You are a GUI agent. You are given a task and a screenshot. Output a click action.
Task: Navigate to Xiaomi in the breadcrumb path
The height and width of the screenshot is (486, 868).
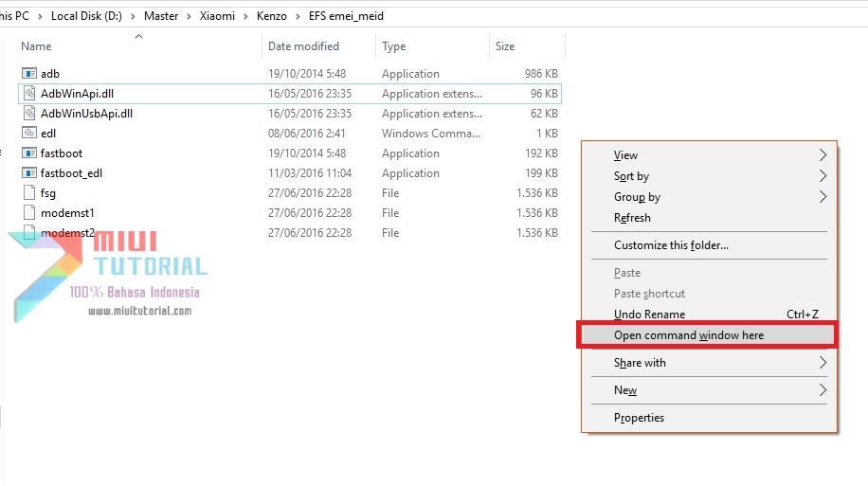[x=217, y=16]
